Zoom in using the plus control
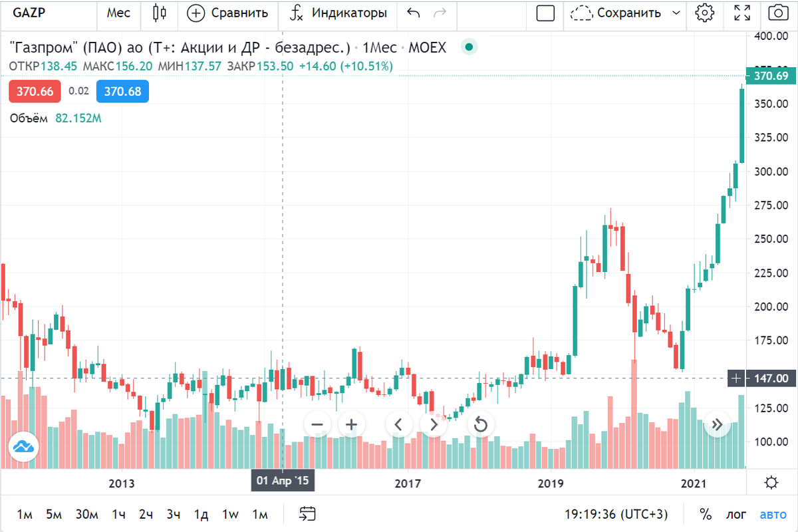This screenshot has width=798, height=532. [351, 424]
